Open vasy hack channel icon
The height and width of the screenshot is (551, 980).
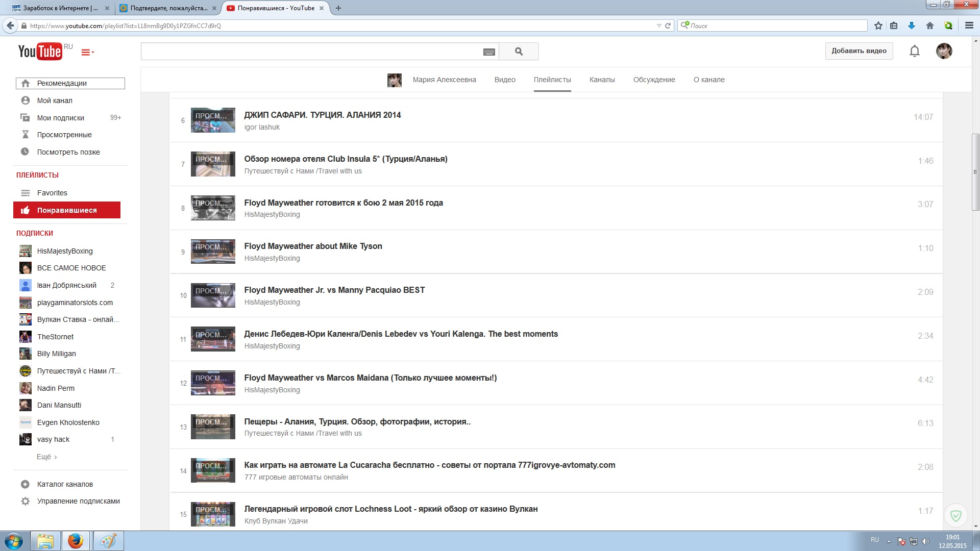[x=26, y=439]
